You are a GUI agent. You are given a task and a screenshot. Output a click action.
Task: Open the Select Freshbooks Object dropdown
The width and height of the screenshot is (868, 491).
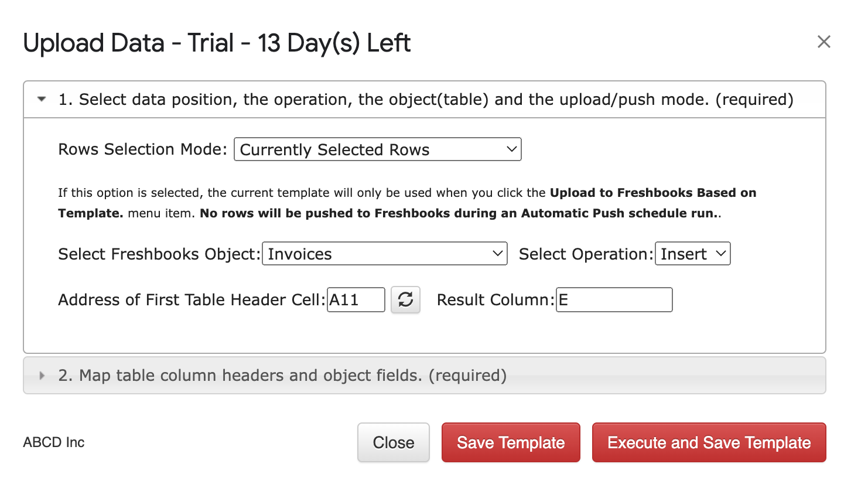tap(385, 254)
